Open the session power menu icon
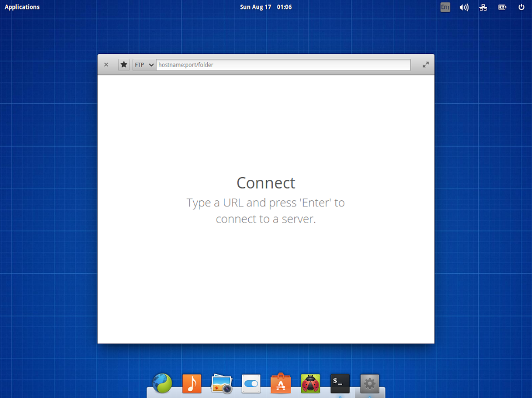The image size is (532, 398). (x=521, y=7)
